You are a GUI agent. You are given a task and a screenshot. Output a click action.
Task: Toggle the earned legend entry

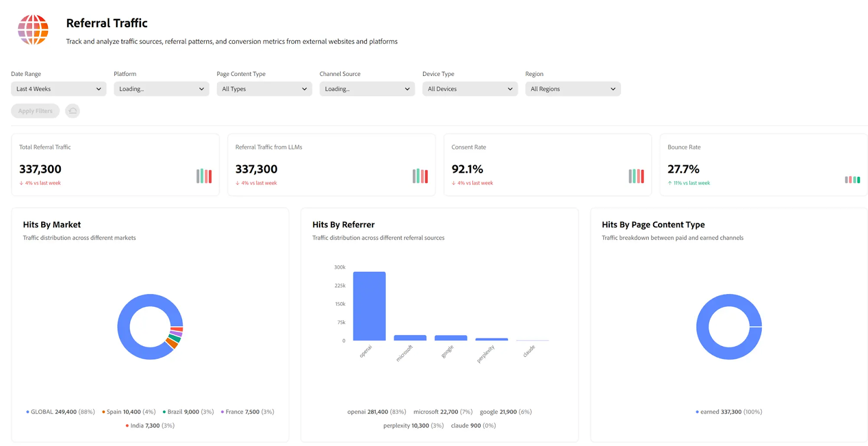coord(729,412)
